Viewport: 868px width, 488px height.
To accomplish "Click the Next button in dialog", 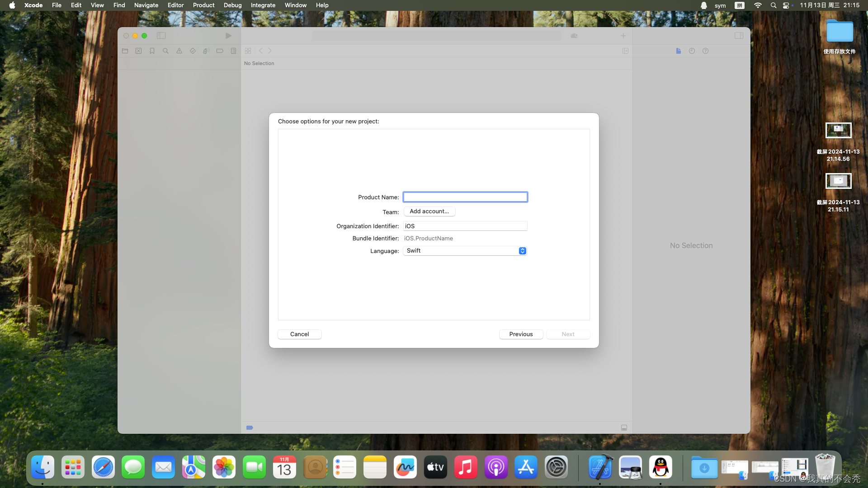I will [x=568, y=334].
